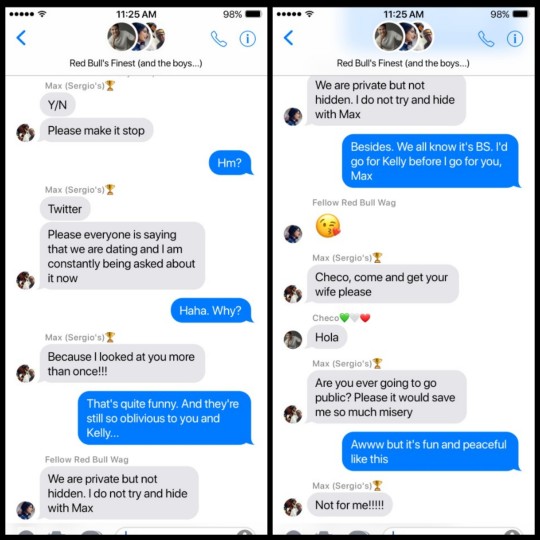The height and width of the screenshot is (540, 540).
Task: Tap right chat title Red Bull's Finest
Action: point(403,63)
